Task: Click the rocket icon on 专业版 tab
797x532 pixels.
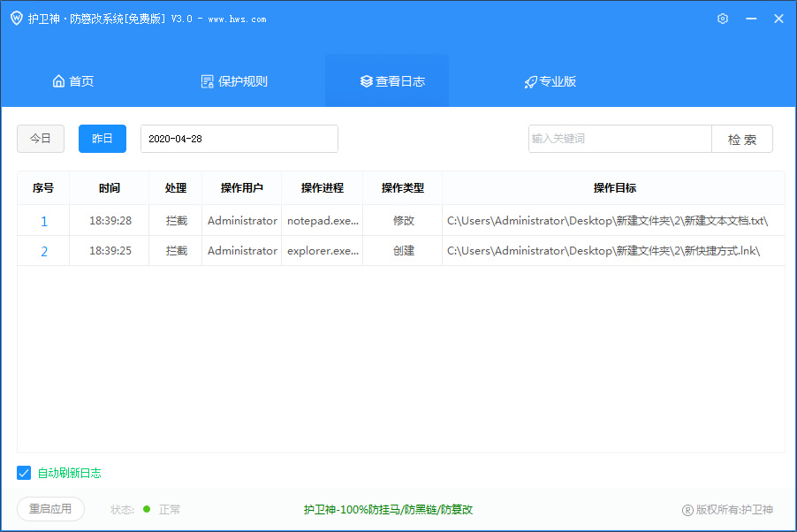Action: [x=530, y=80]
